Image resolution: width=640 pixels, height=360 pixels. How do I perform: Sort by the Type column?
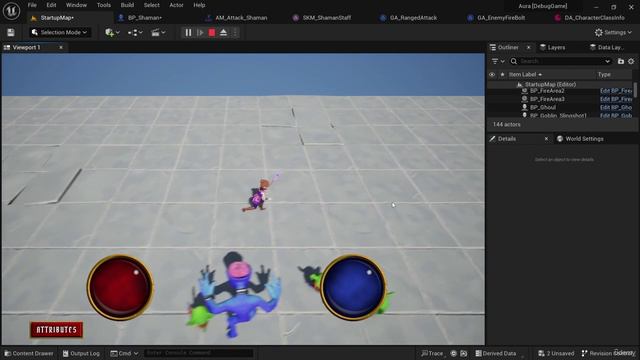click(x=604, y=75)
